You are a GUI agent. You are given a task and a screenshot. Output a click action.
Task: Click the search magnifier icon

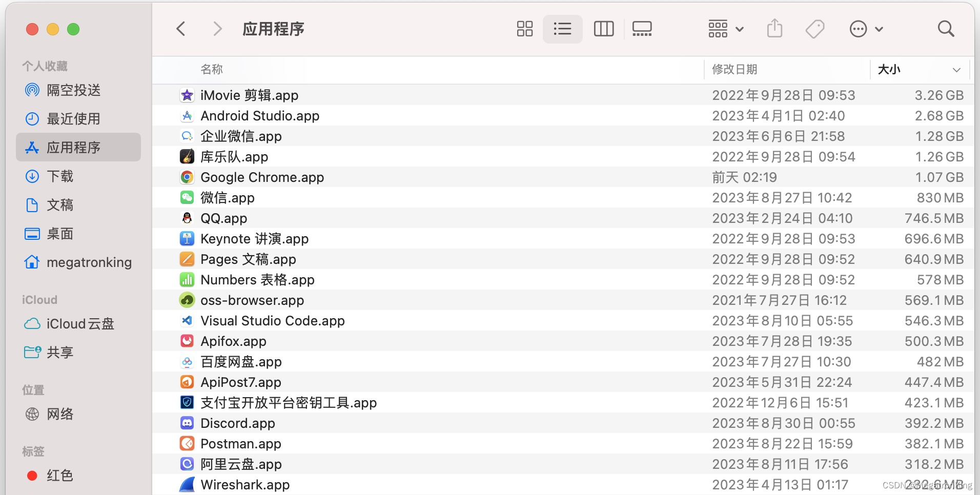pos(946,29)
